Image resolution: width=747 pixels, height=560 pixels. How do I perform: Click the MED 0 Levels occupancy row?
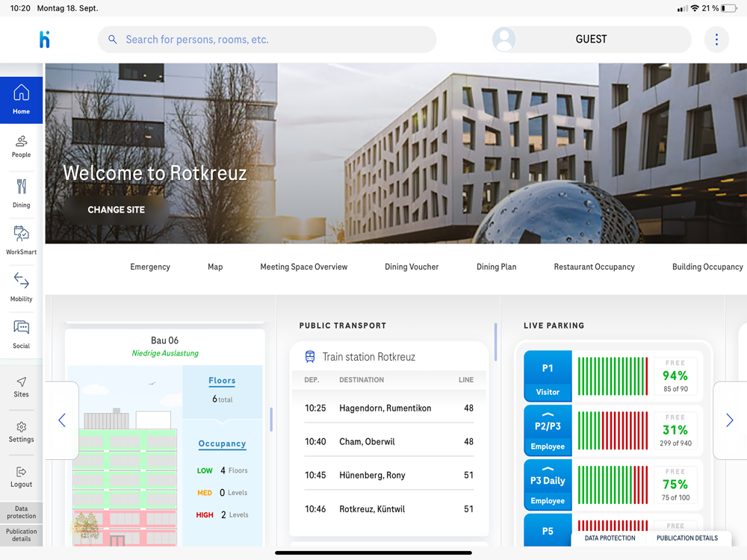(x=222, y=493)
